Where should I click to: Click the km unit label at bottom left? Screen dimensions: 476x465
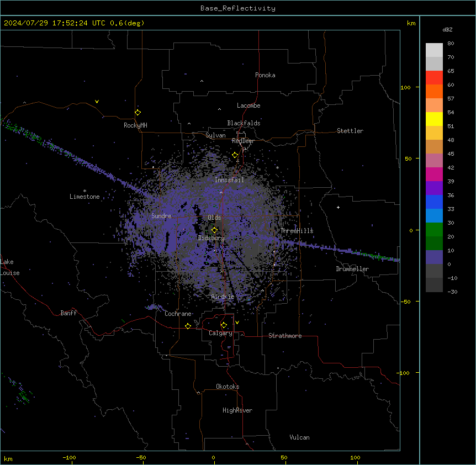click(x=8, y=458)
